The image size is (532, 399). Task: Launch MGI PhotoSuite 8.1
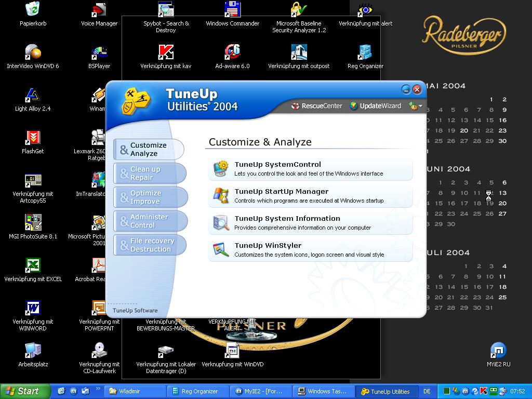33,227
